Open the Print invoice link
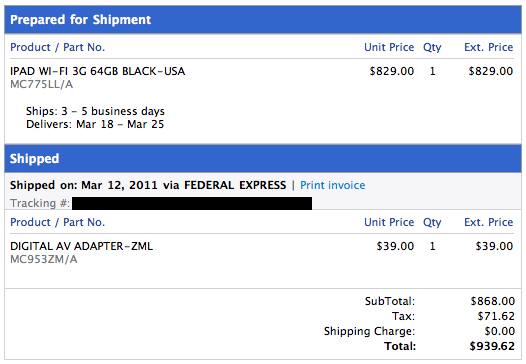This screenshot has height=364, width=526. click(332, 185)
